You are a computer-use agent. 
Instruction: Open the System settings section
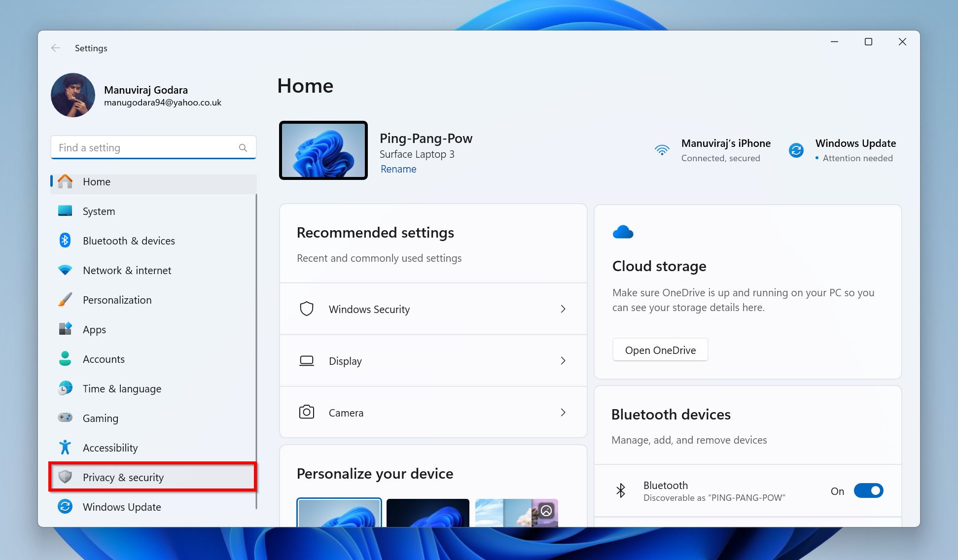(x=153, y=211)
